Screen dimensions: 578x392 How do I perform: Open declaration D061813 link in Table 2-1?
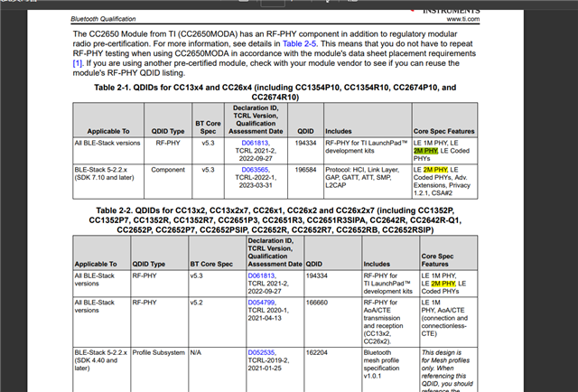[255, 143]
